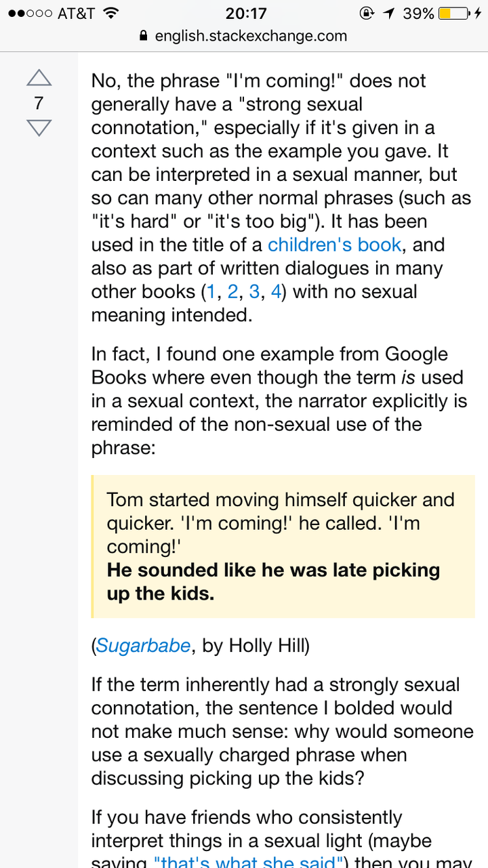
Task: Tap the rotation lock status icon
Action: [x=367, y=13]
